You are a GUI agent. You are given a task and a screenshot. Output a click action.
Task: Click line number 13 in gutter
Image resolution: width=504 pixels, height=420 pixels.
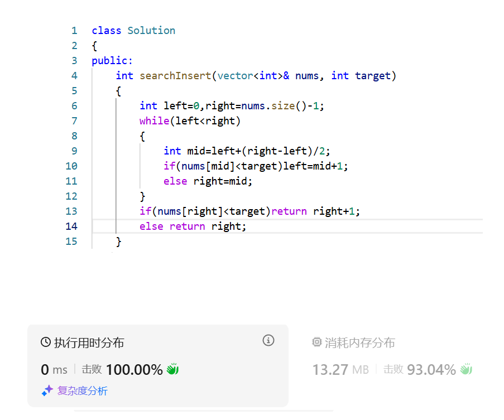[71, 211]
